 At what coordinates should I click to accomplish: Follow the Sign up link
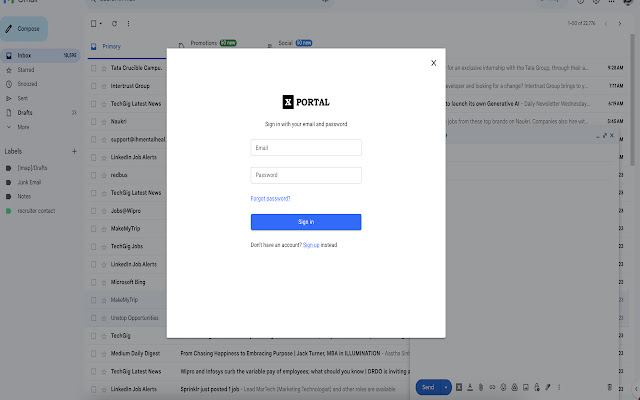[x=311, y=245]
